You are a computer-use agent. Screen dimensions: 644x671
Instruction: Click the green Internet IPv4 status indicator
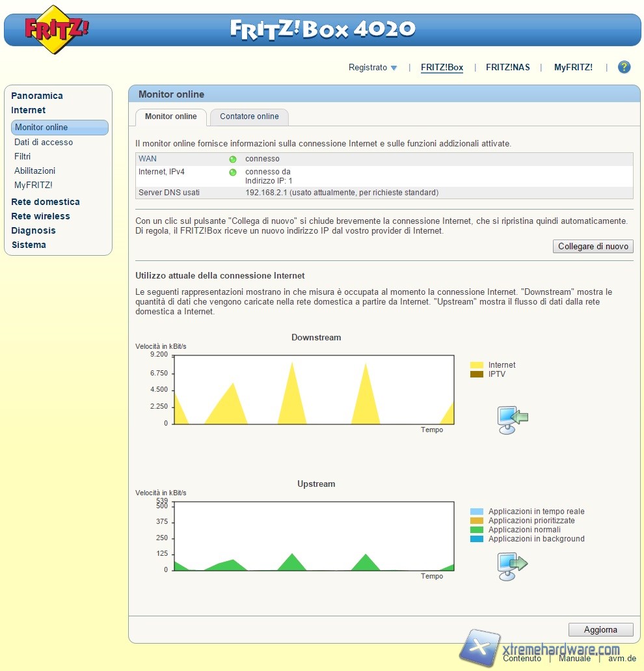[233, 172]
